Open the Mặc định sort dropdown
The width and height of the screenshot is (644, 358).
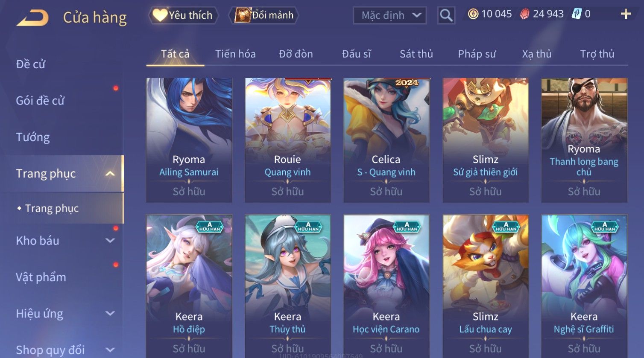390,15
